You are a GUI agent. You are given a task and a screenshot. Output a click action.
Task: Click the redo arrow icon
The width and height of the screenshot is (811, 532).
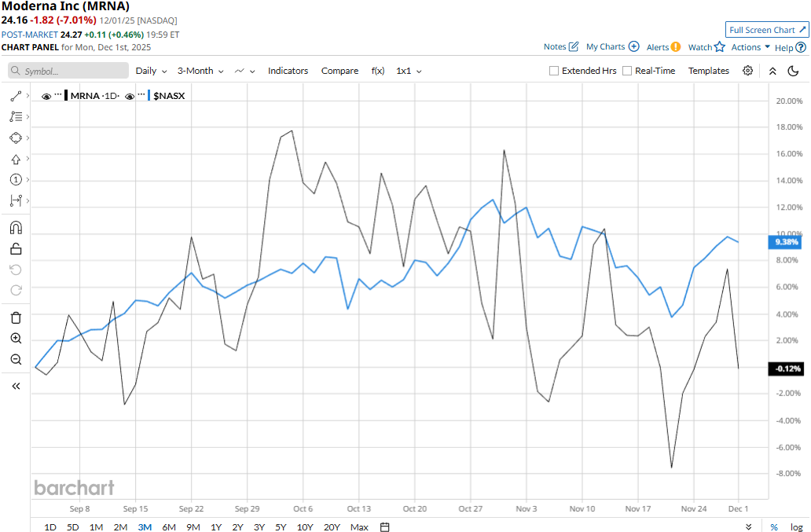[16, 291]
